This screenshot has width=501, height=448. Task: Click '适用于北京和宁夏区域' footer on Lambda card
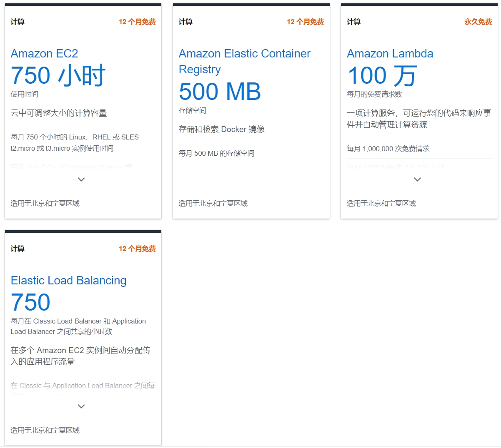click(x=381, y=204)
